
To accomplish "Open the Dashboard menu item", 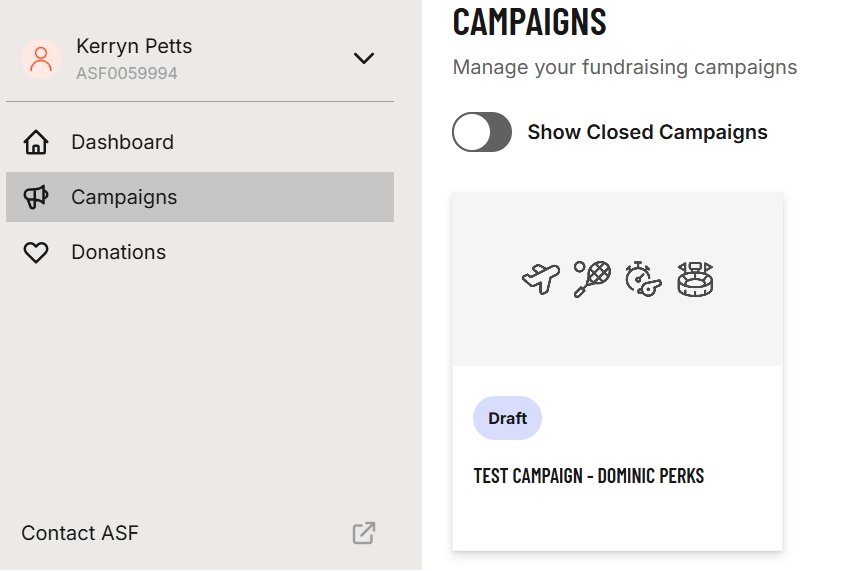I will point(122,142).
